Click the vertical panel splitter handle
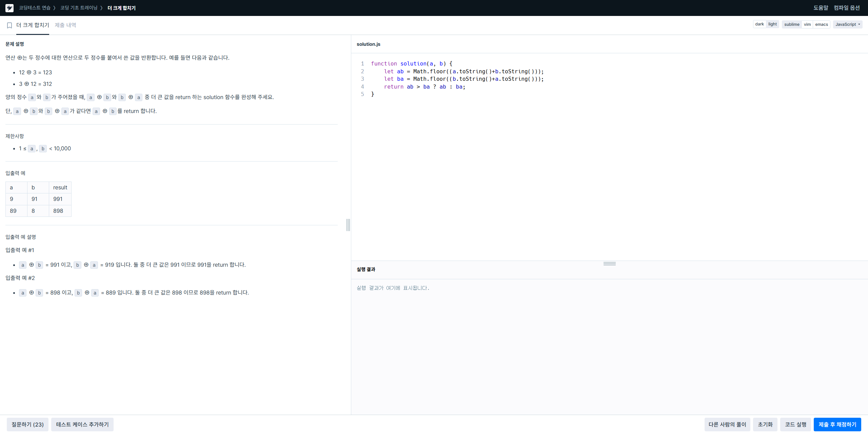The image size is (868, 433). coord(348,225)
